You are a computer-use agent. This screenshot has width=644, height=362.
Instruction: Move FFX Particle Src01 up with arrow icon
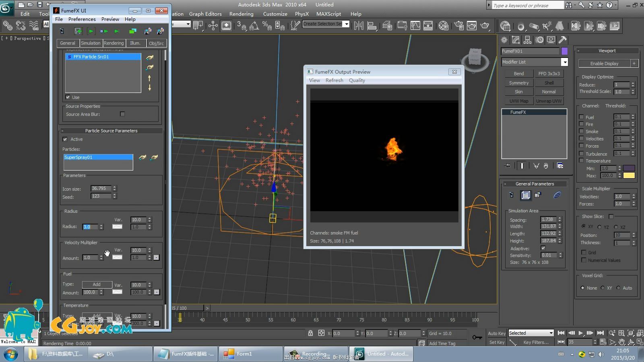150,78
